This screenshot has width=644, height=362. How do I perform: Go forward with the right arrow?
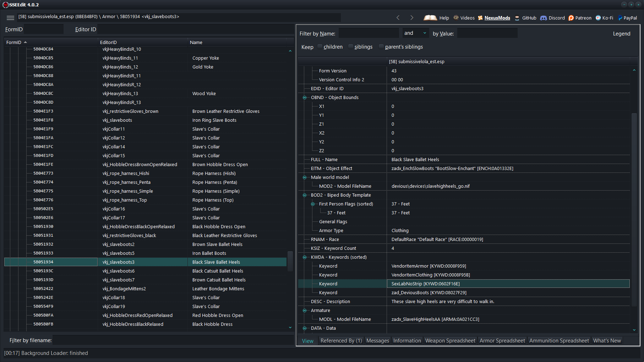coord(412,18)
